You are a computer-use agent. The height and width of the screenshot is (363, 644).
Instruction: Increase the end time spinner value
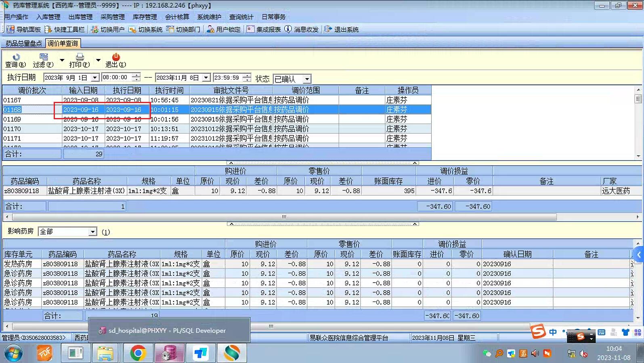click(x=247, y=75)
